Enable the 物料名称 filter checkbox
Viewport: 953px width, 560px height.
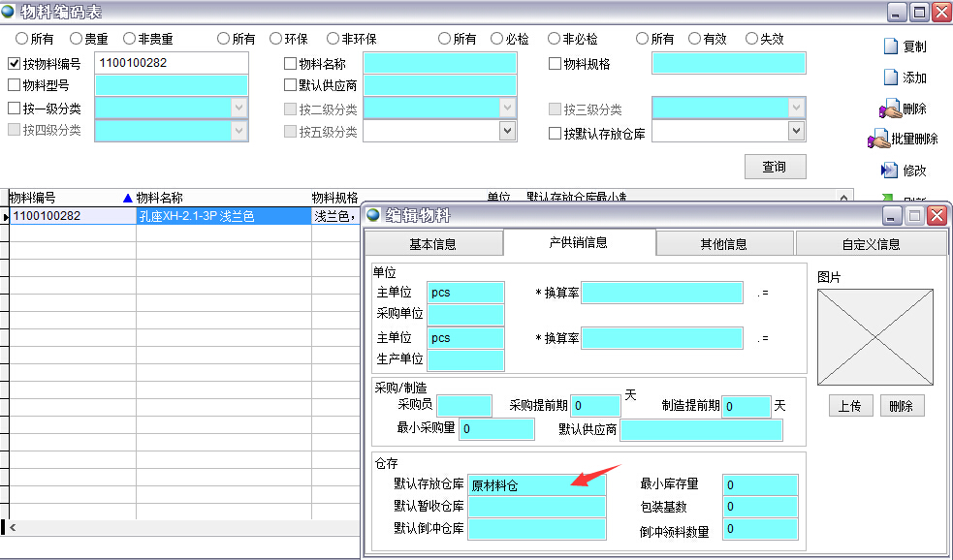pyautogui.click(x=290, y=64)
